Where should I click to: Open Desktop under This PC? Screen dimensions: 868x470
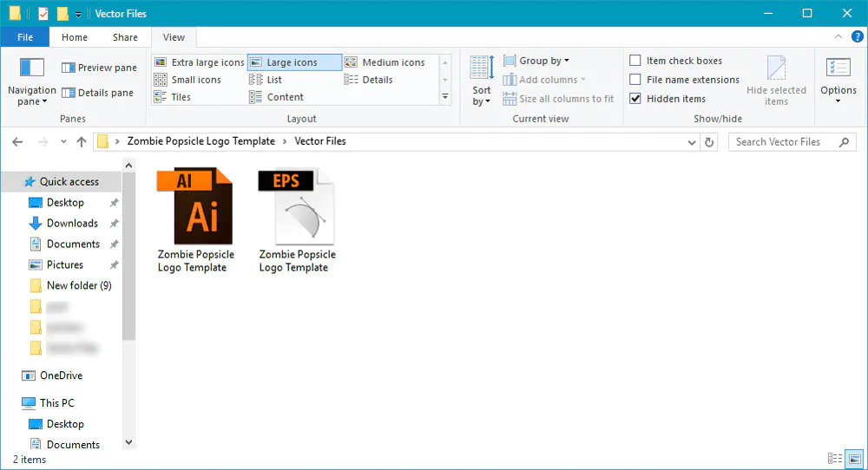pyautogui.click(x=65, y=424)
